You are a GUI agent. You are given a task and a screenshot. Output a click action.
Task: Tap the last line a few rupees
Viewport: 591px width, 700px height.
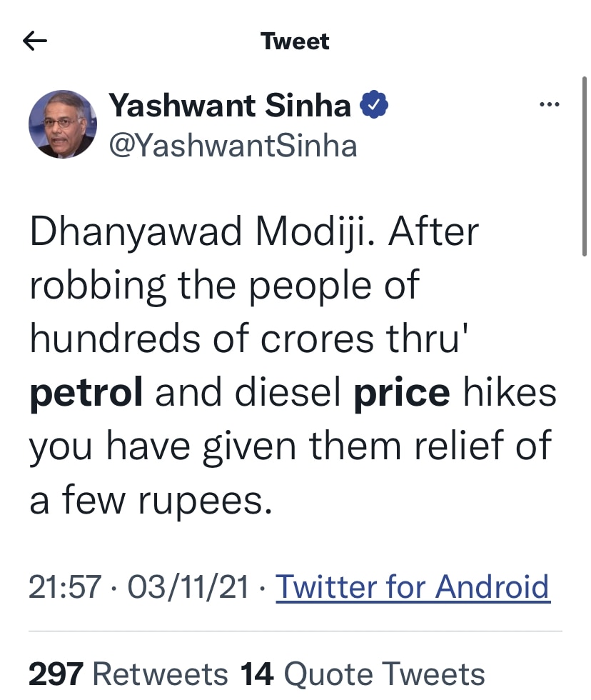(151, 501)
